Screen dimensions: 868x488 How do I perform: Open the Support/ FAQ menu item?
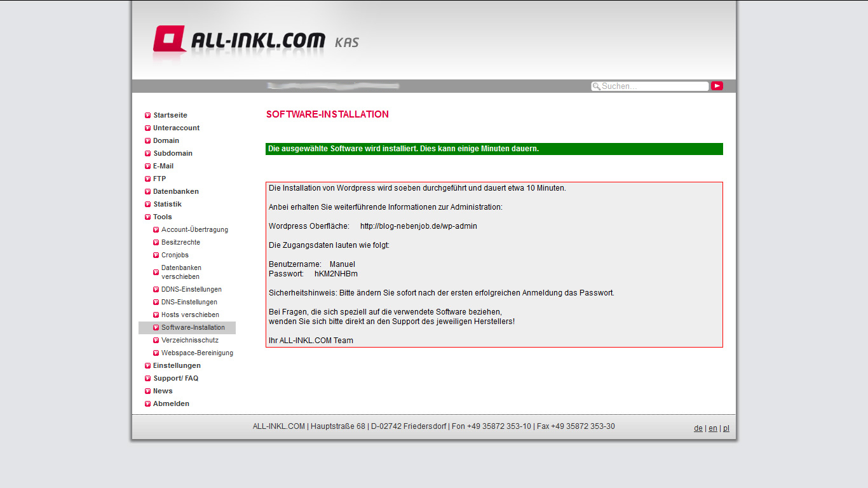pyautogui.click(x=175, y=378)
